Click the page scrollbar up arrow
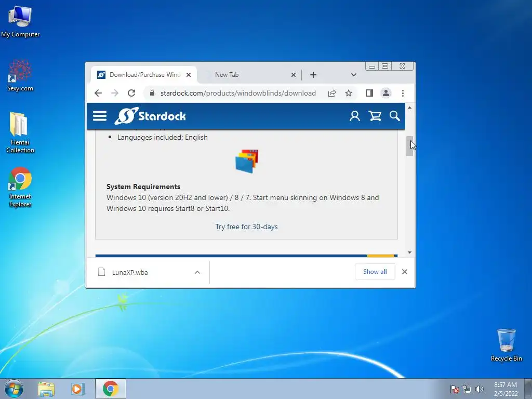 409,108
